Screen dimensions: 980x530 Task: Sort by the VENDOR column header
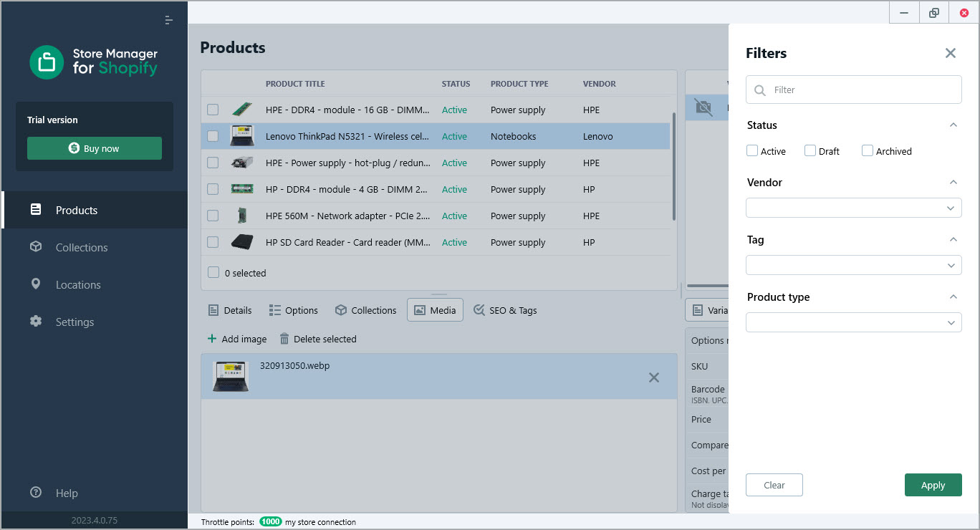coord(600,84)
